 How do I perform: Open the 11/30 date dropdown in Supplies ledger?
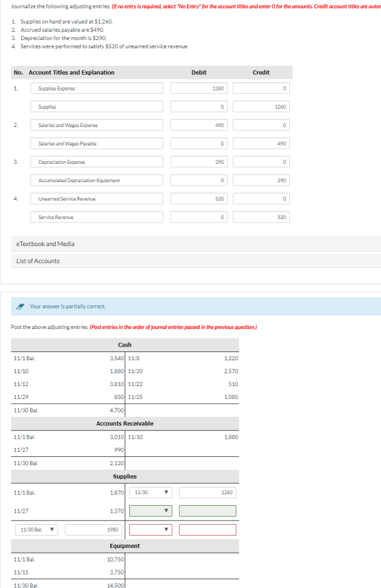[150, 492]
